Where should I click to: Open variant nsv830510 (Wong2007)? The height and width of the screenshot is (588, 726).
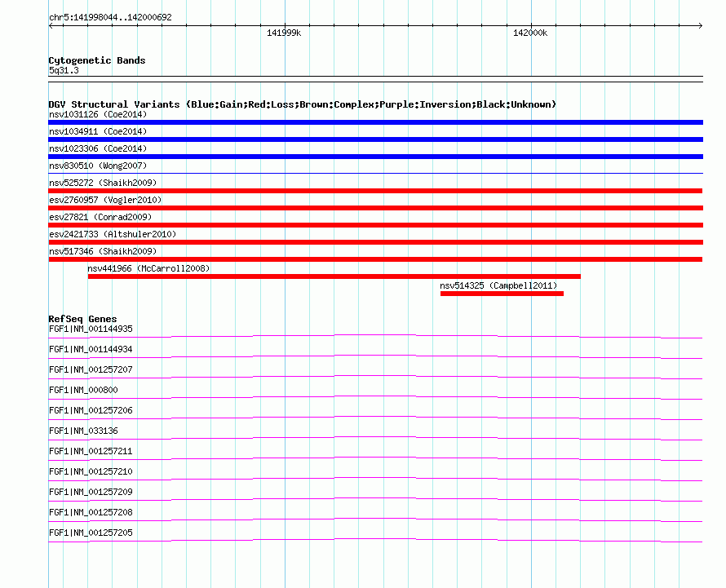click(x=98, y=166)
